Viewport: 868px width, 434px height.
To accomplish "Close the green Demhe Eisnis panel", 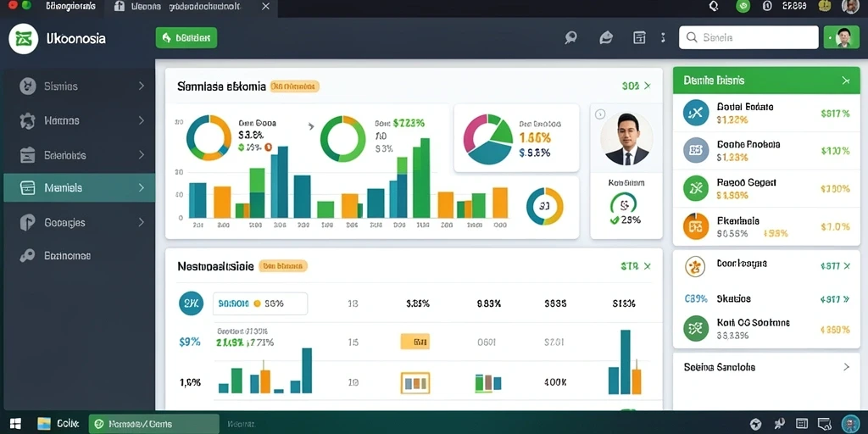I will point(846,81).
